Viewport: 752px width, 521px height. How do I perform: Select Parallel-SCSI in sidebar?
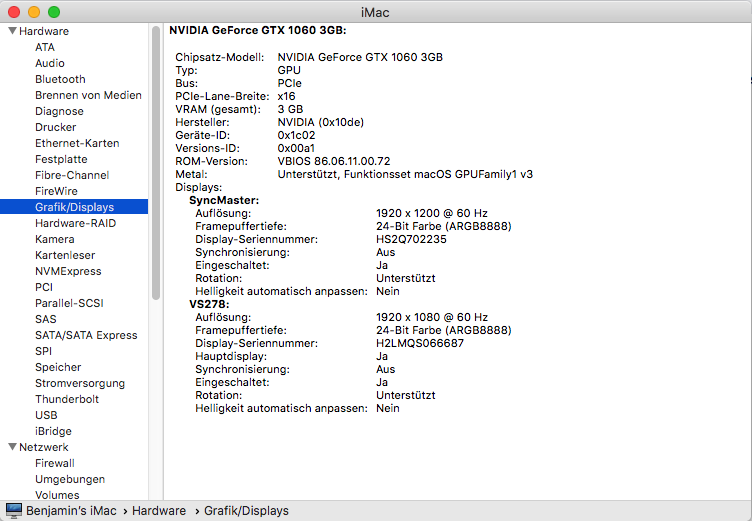click(x=69, y=303)
